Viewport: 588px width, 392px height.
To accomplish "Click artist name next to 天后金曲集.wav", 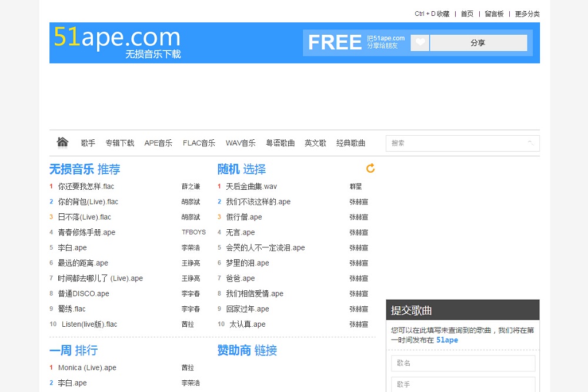I will click(356, 187).
